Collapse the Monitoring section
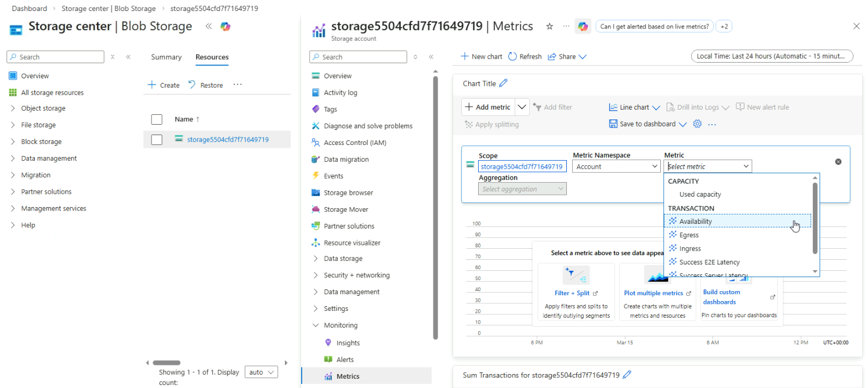The height and width of the screenshot is (388, 868). click(x=316, y=325)
